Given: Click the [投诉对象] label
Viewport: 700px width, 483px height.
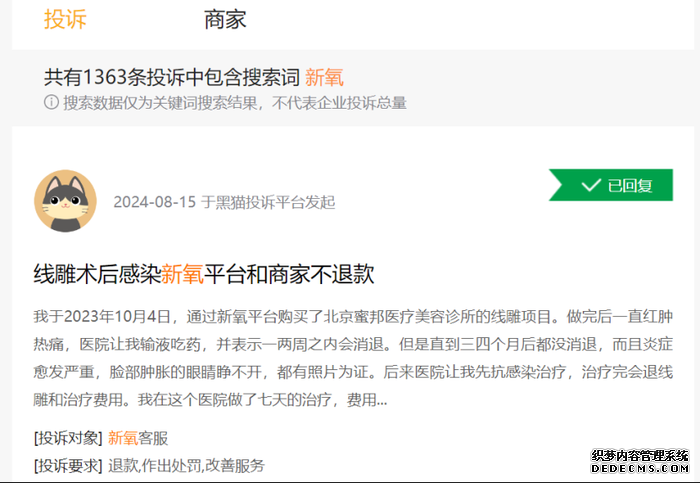Looking at the screenshot, I should tap(68, 438).
